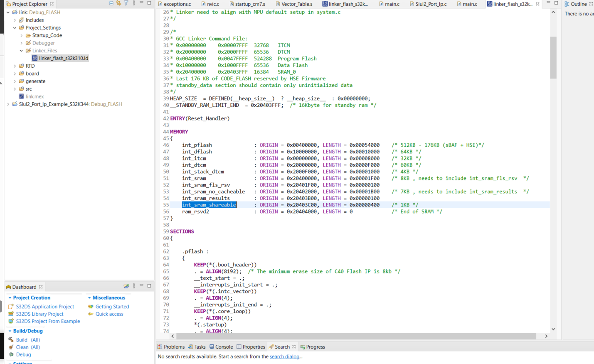Open the Project Explorer filter funnel icon
The height and width of the screenshot is (364, 594).
(x=126, y=3)
